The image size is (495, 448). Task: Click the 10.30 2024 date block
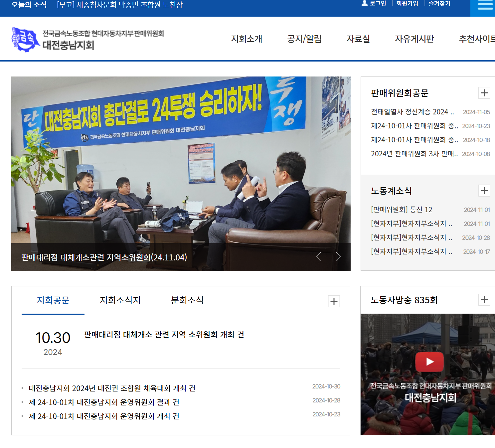(x=53, y=343)
